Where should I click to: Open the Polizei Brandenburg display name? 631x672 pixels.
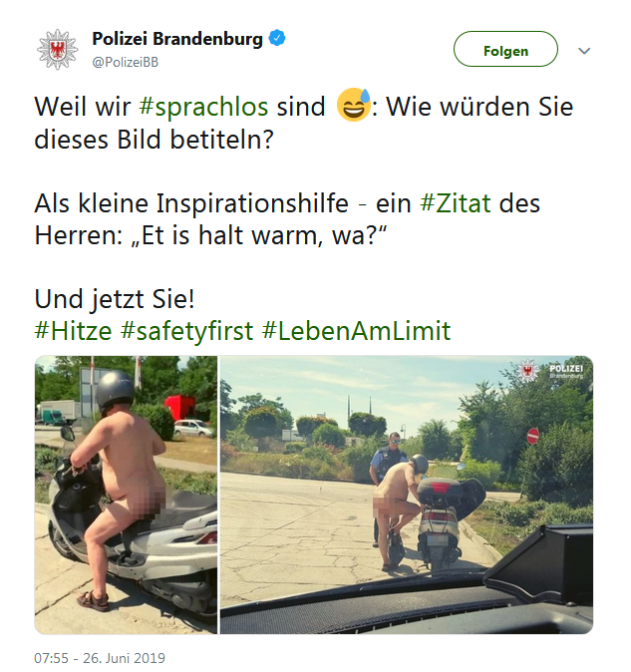click(177, 39)
